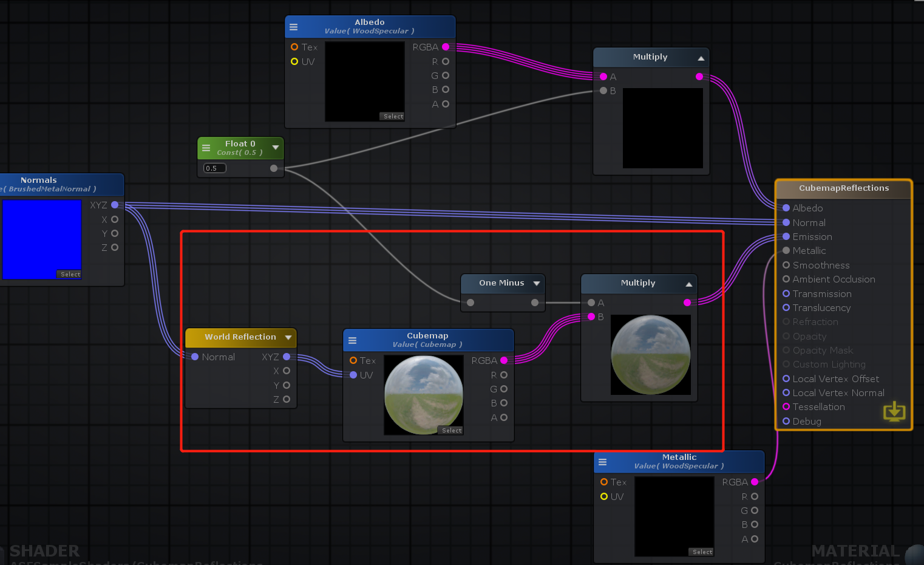The image size is (924, 565).
Task: Click the Tessellation input port on CubemapReflections
Action: point(786,406)
